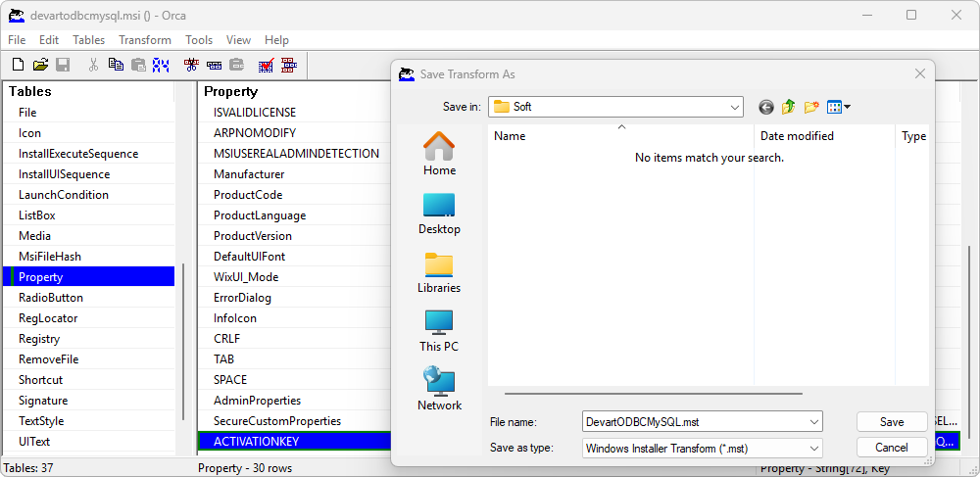The height and width of the screenshot is (477, 980).
Task: Click the Cut Row toolbar icon
Action: [x=192, y=65]
